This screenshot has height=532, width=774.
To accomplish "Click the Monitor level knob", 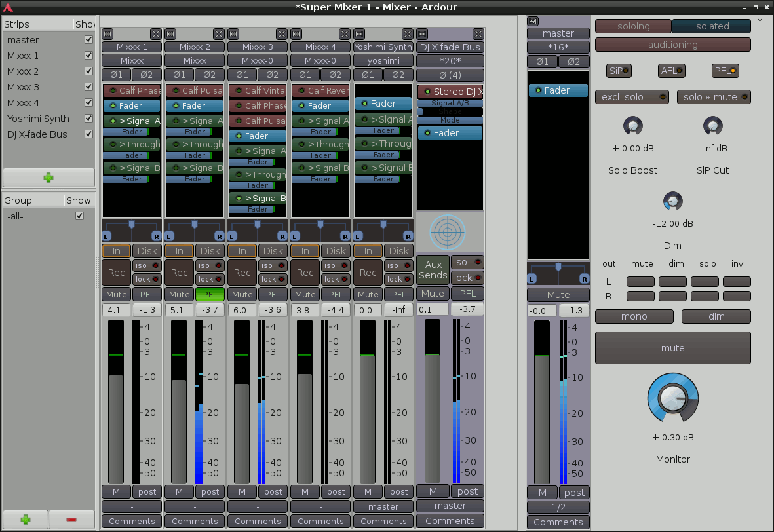I will [x=672, y=399].
